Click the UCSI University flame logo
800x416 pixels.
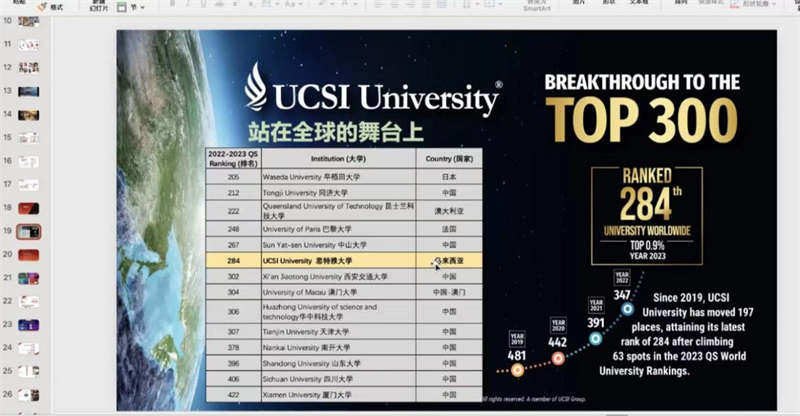point(256,87)
